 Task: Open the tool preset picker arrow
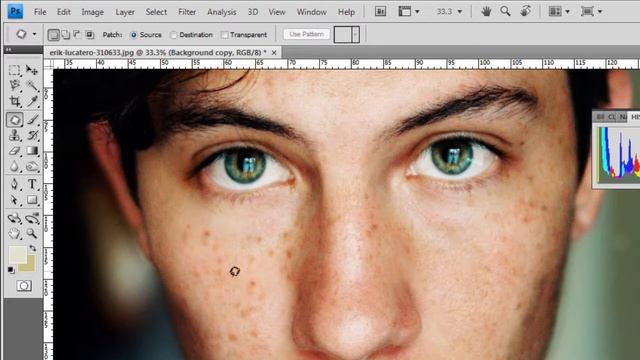(34, 35)
